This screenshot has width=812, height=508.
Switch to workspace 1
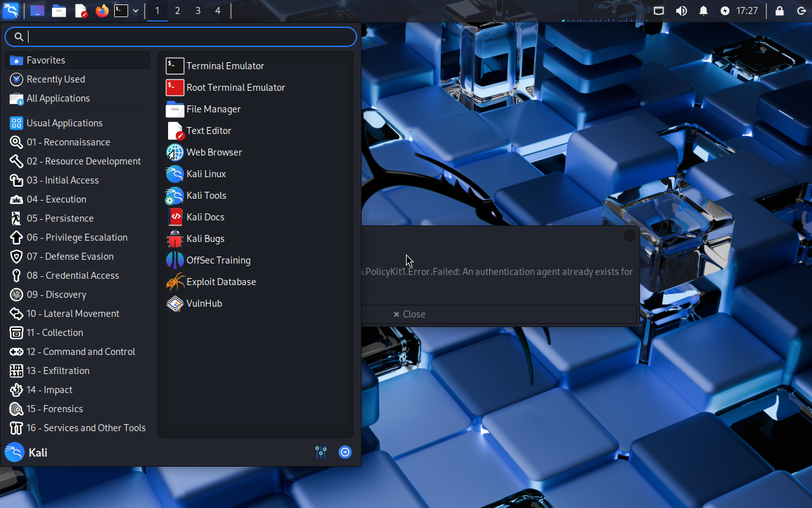157,11
